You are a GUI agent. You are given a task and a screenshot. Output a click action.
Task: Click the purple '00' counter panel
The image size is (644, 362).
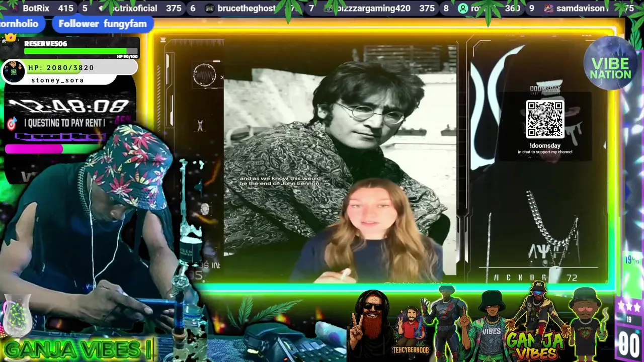pyautogui.click(x=629, y=344)
